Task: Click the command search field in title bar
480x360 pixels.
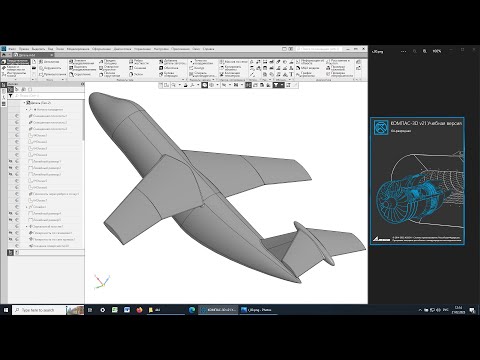Action: pyautogui.click(x=319, y=49)
